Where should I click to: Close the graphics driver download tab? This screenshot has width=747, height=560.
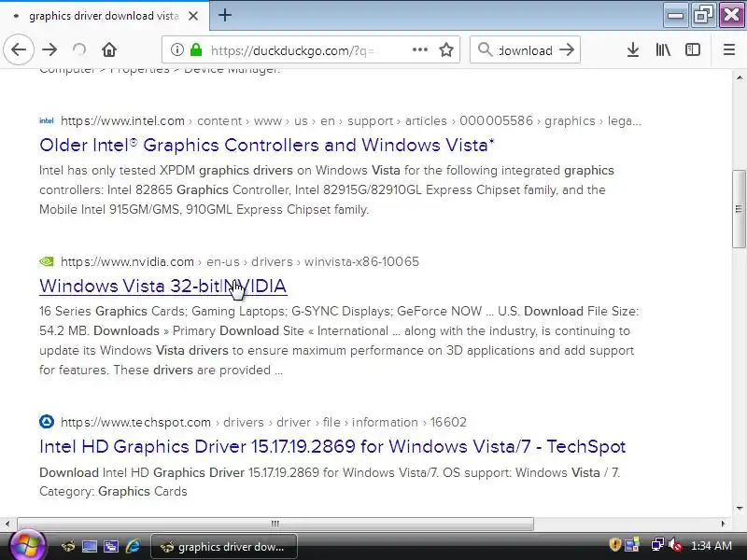193,16
